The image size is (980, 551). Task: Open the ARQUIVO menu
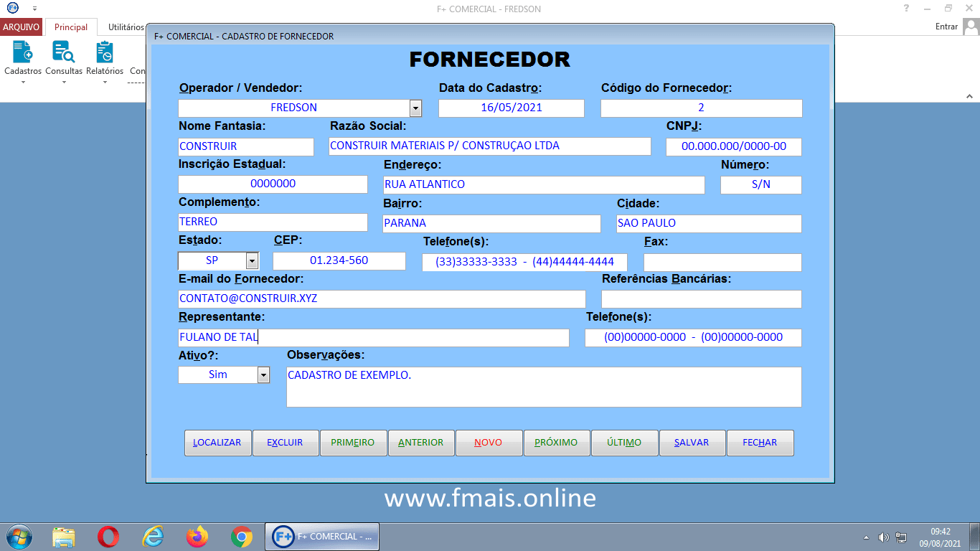tap(21, 27)
